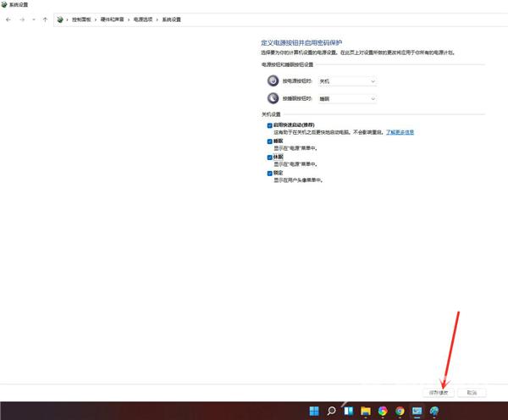Go forward with the right arrow button
The image size is (508, 420).
click(x=22, y=19)
